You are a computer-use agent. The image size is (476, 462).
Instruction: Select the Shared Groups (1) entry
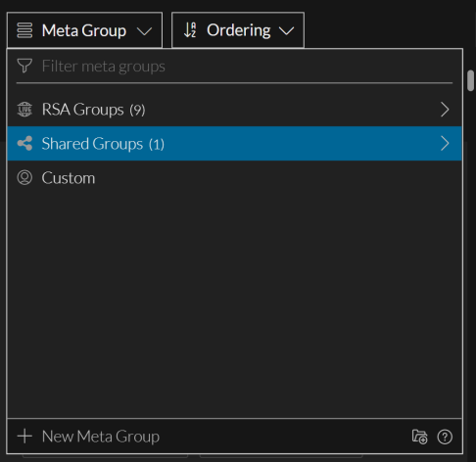tap(234, 144)
